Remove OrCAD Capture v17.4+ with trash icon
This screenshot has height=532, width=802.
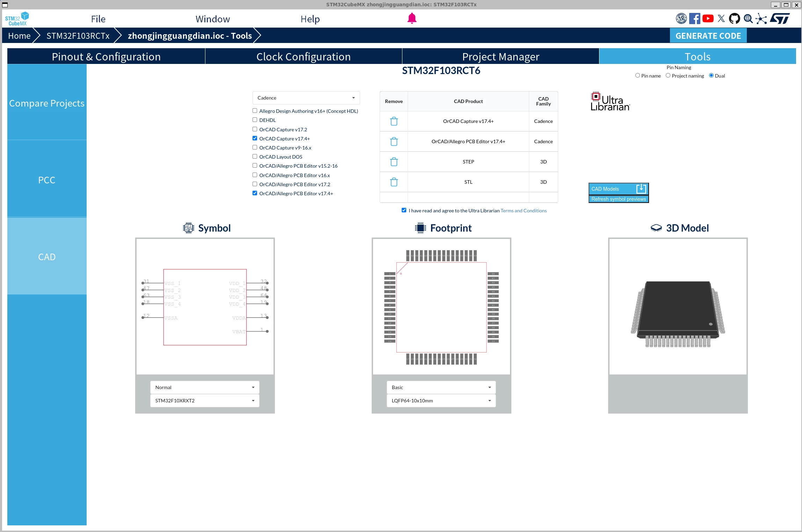[x=394, y=121]
